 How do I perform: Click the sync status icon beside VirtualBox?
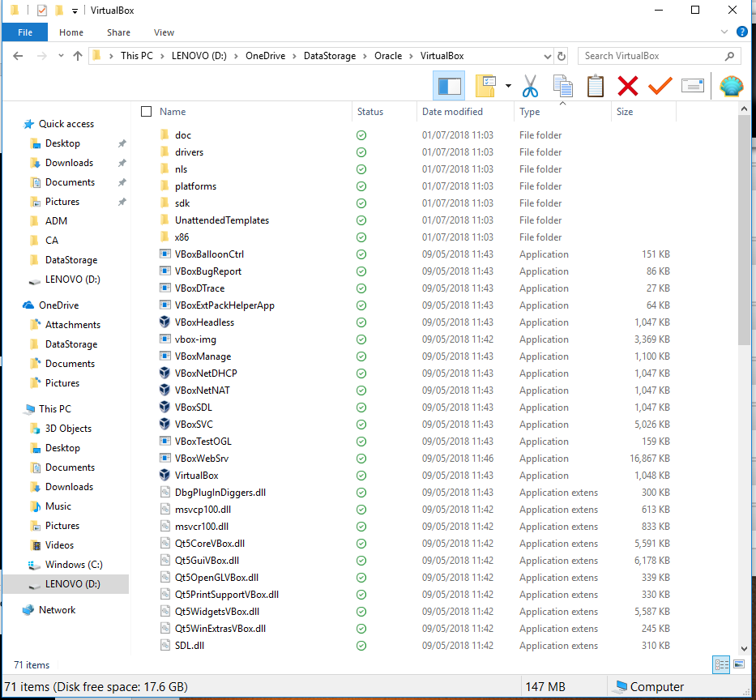point(361,476)
